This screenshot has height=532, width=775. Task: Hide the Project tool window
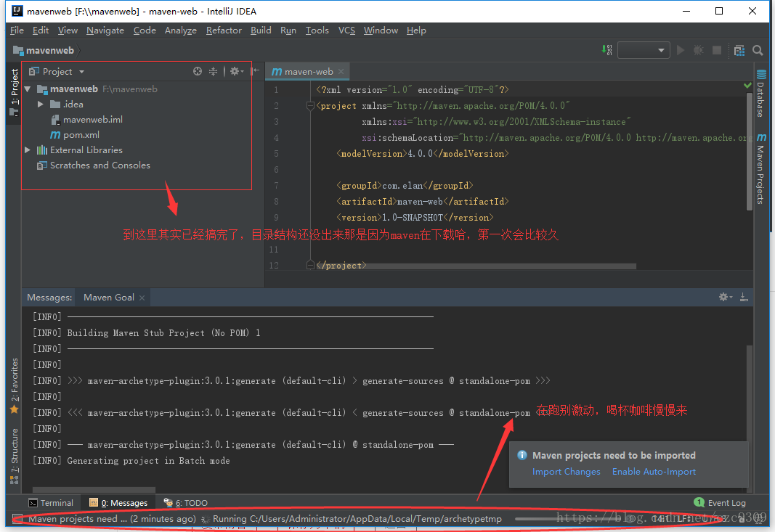pos(254,71)
